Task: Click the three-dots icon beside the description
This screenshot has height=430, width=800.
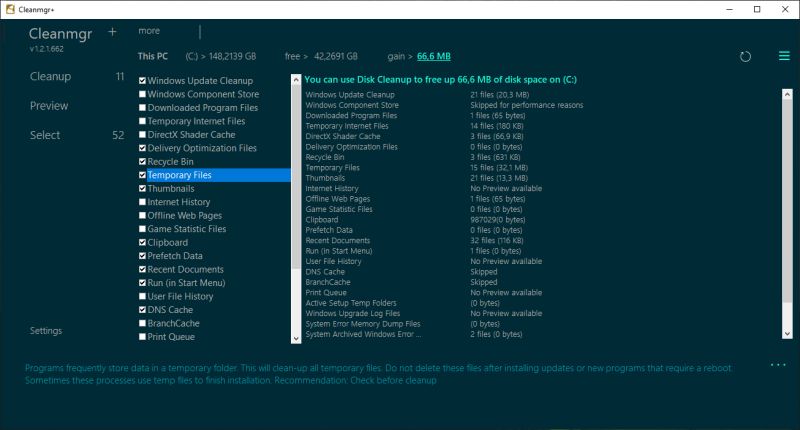Action: click(778, 365)
